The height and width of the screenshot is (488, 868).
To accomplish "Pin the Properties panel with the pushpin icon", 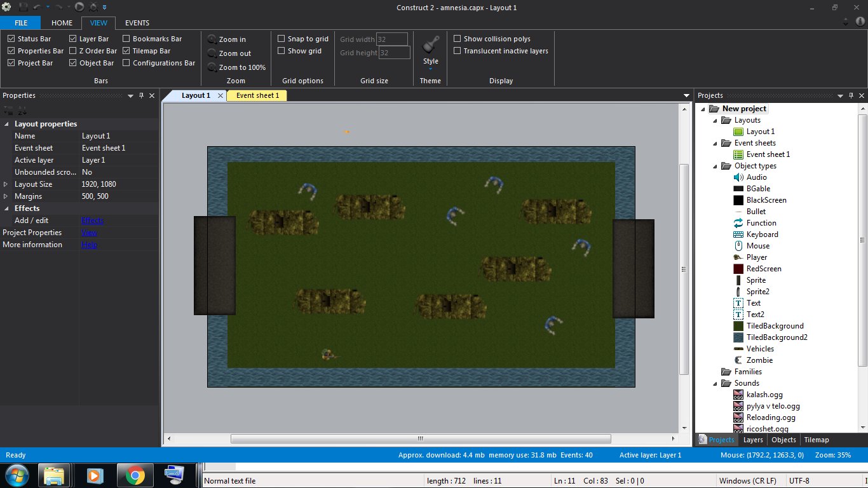I will (x=141, y=95).
